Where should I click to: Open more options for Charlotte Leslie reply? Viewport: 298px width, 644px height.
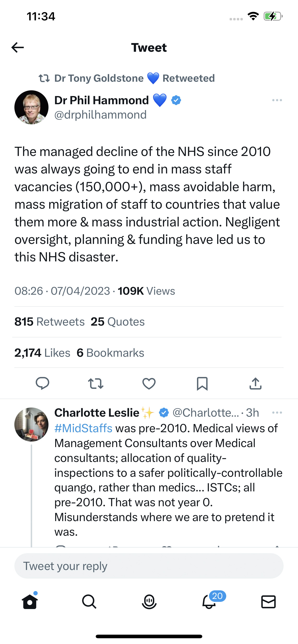[x=277, y=413]
